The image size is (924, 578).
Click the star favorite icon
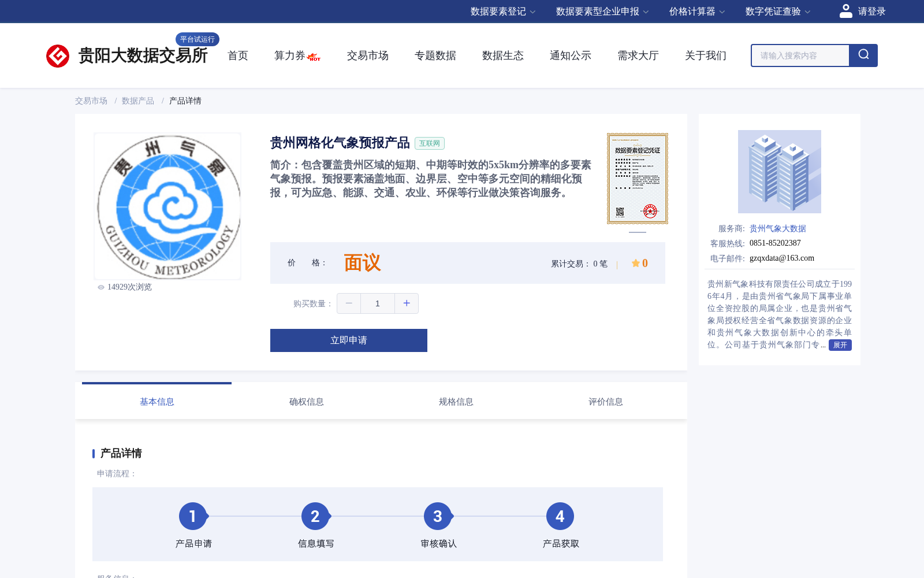point(635,263)
